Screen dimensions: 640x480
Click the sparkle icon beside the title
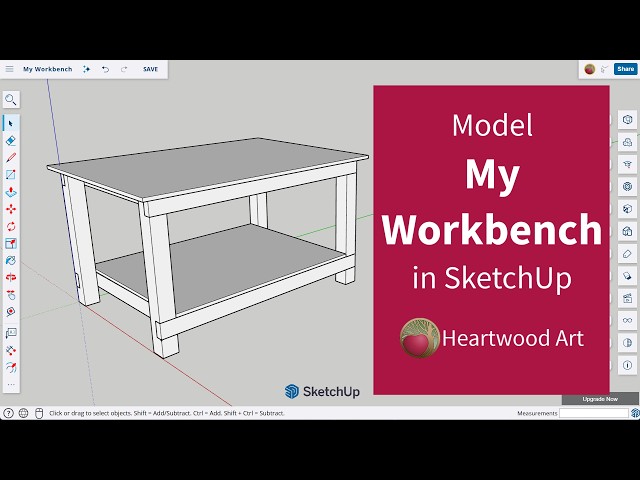pos(86,69)
